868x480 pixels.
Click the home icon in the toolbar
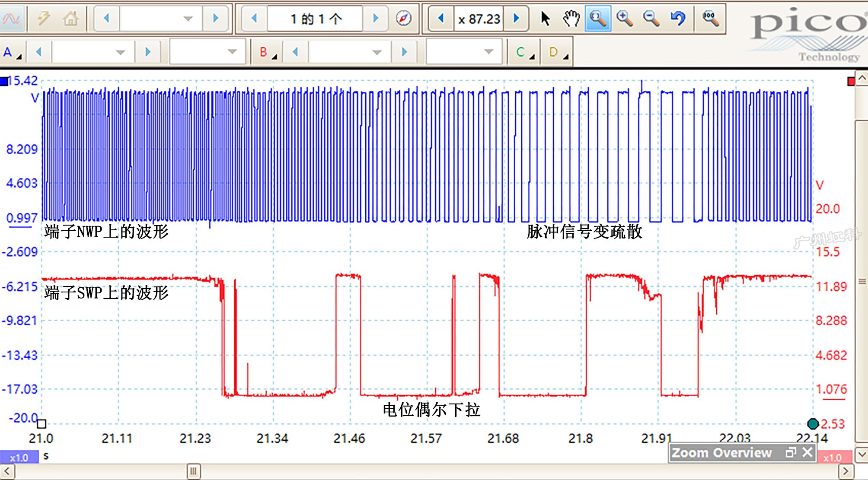(x=70, y=19)
